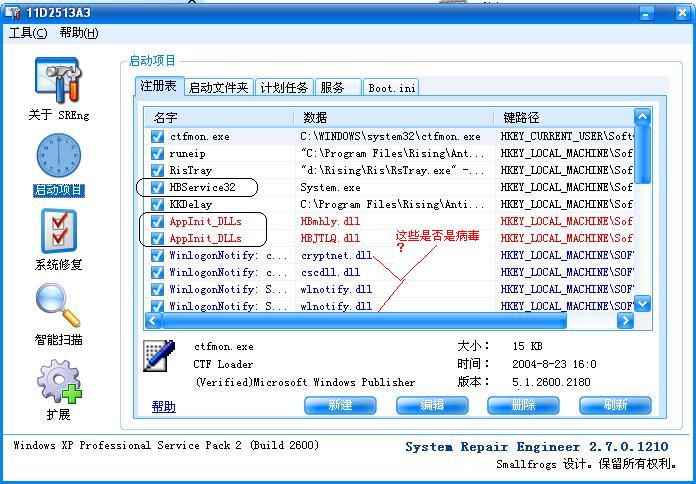Click the C:\WINDOWS\system32\ctfmon.exe data cell
Image resolution: width=696 pixels, height=484 pixels.
pos(390,136)
